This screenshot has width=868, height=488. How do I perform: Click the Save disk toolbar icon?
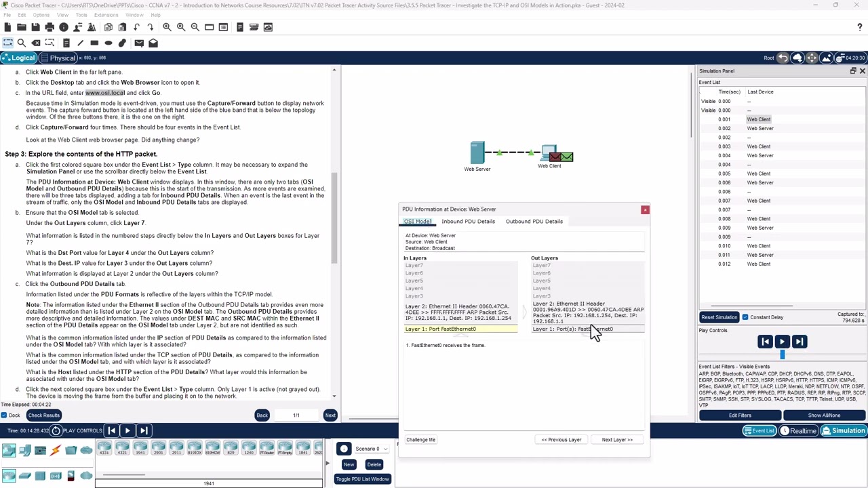click(35, 27)
